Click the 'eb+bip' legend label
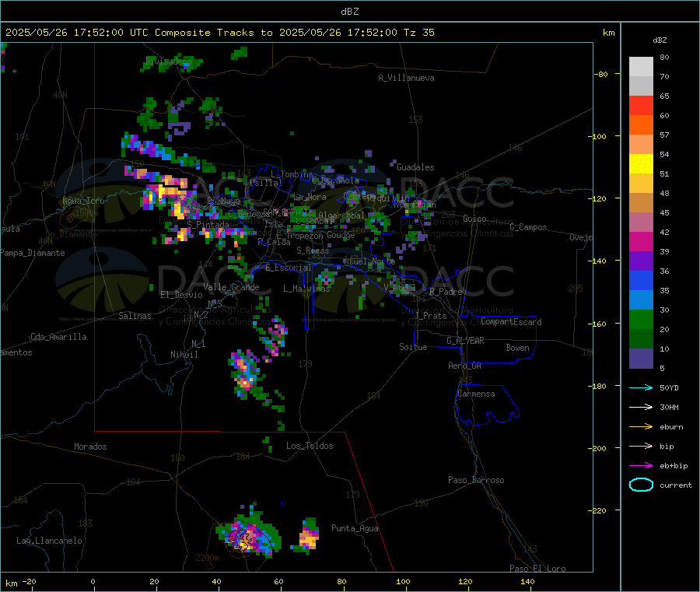Screen dimensions: 700x592 674,466
